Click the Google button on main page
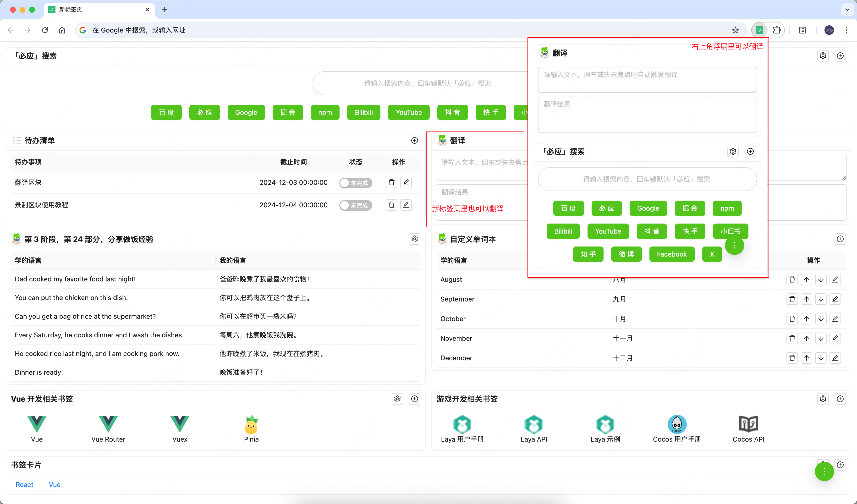Viewport: 857px width, 504px height. [x=246, y=113]
